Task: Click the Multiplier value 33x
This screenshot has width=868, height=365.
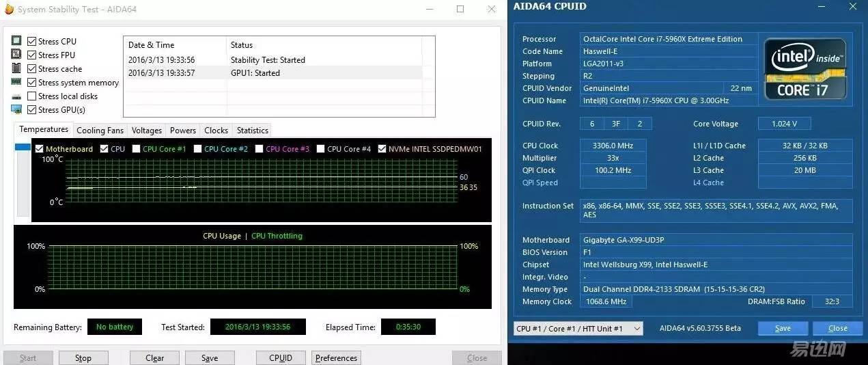Action: (x=613, y=158)
